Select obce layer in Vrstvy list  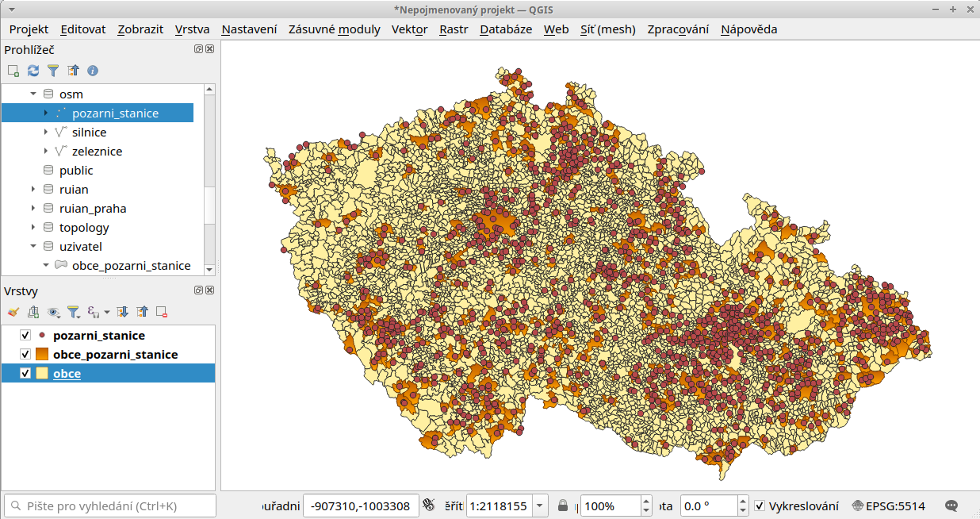coord(67,374)
